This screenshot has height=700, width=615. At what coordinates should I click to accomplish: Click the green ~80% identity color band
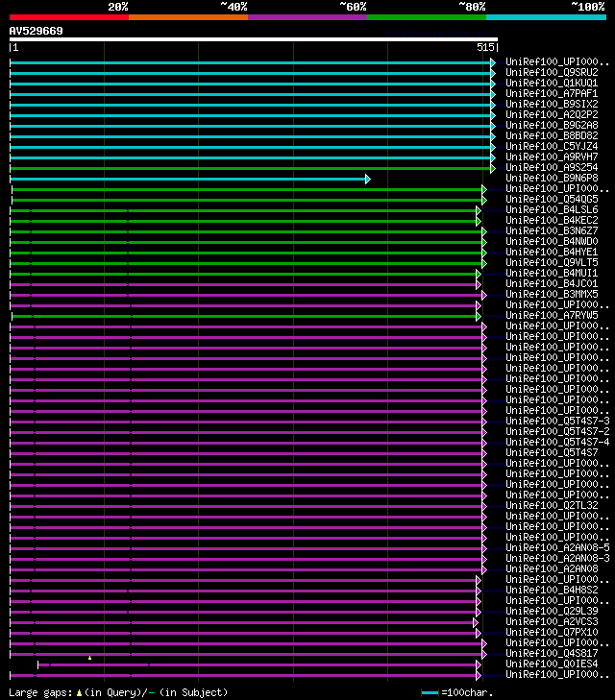click(x=427, y=17)
